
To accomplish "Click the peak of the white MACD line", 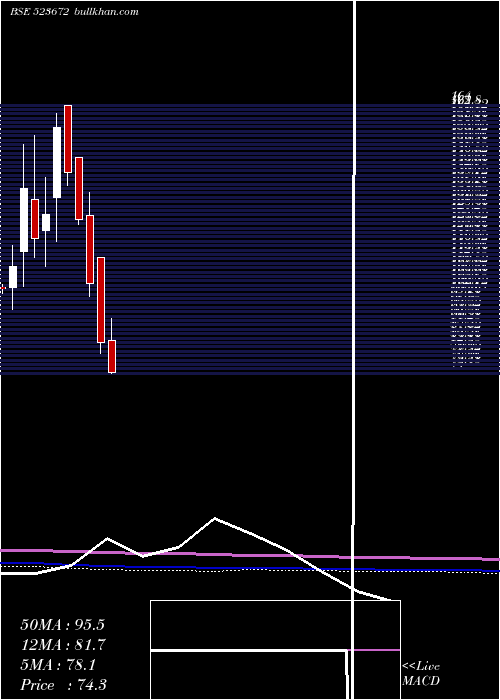I will [x=215, y=518].
